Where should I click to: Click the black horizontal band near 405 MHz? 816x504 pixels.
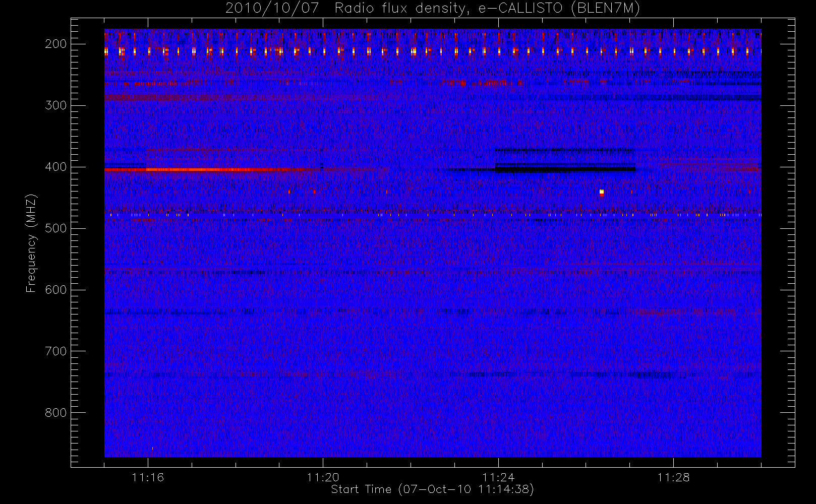point(565,169)
